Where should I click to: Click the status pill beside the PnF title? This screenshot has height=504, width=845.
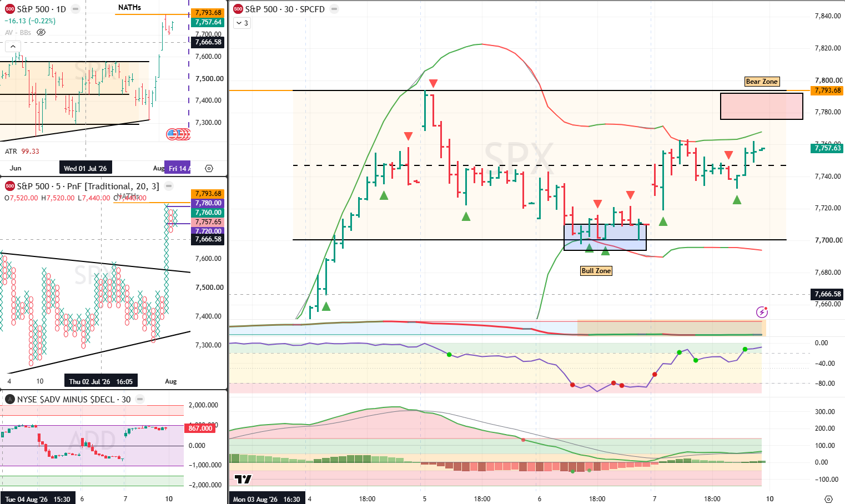tap(169, 187)
